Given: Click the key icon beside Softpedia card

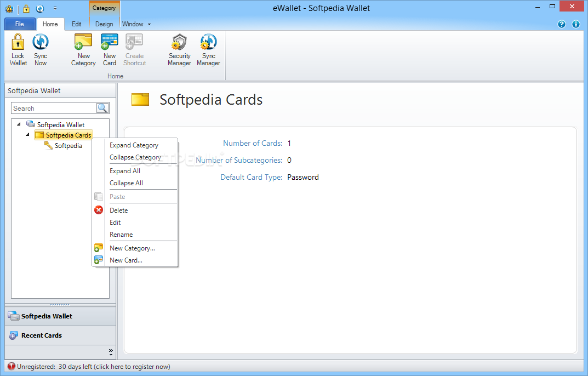Looking at the screenshot, I should (48, 145).
